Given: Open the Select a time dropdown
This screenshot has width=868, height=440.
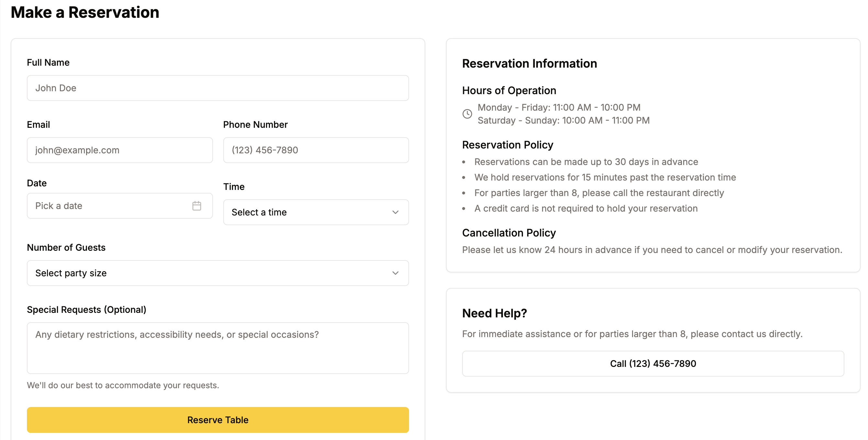Looking at the screenshot, I should [316, 212].
